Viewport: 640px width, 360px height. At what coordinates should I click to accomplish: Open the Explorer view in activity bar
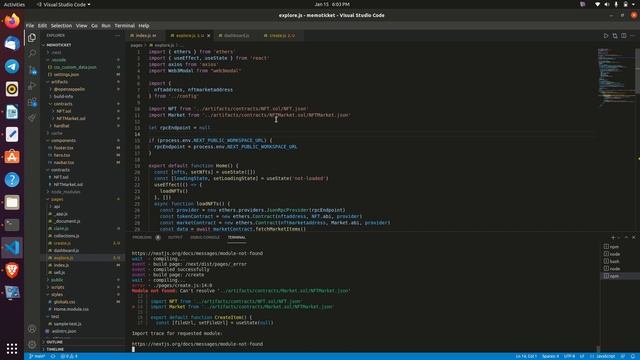tap(32, 38)
